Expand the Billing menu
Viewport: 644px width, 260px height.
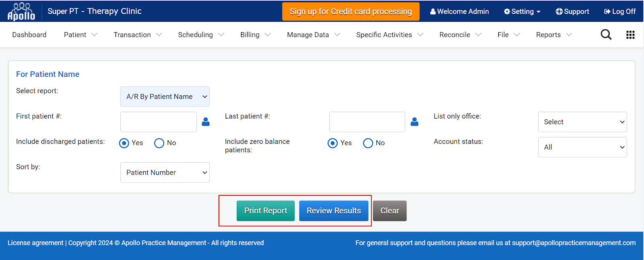point(256,35)
